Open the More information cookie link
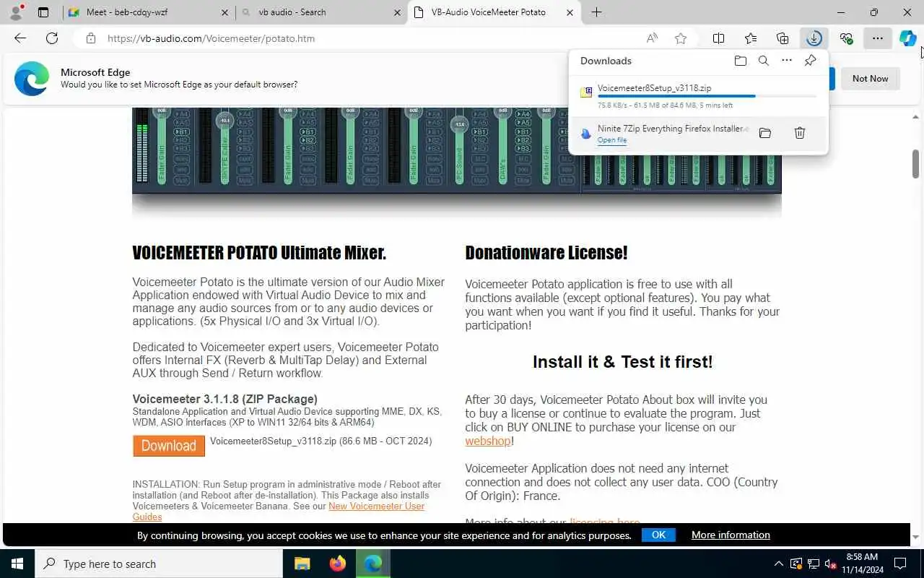Image resolution: width=924 pixels, height=578 pixels. pos(731,535)
